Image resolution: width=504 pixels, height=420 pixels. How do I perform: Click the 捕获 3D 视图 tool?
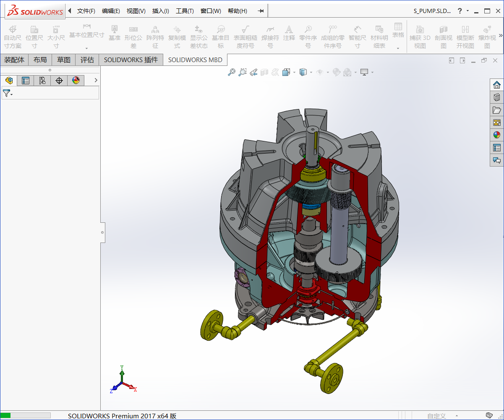[x=420, y=37]
